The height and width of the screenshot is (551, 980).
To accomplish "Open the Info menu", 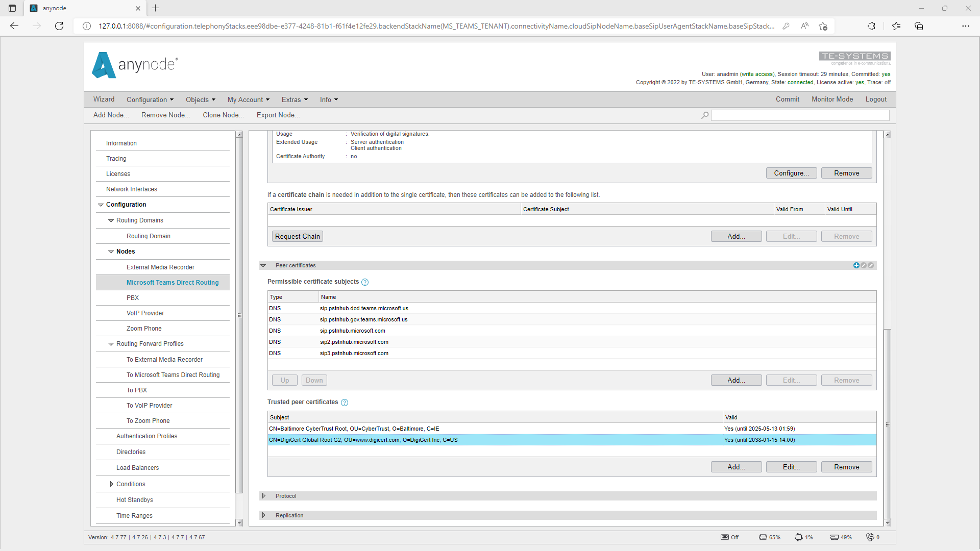I will [x=329, y=99].
